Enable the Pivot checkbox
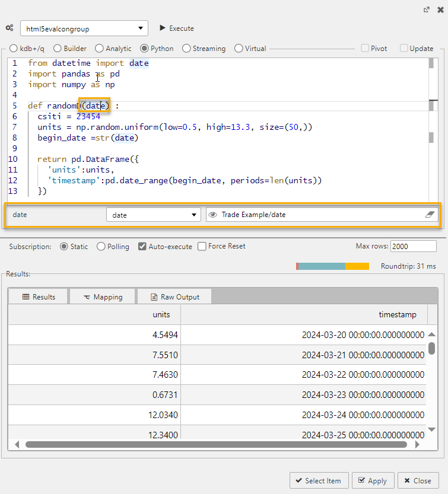The height and width of the screenshot is (494, 448). coord(366,49)
